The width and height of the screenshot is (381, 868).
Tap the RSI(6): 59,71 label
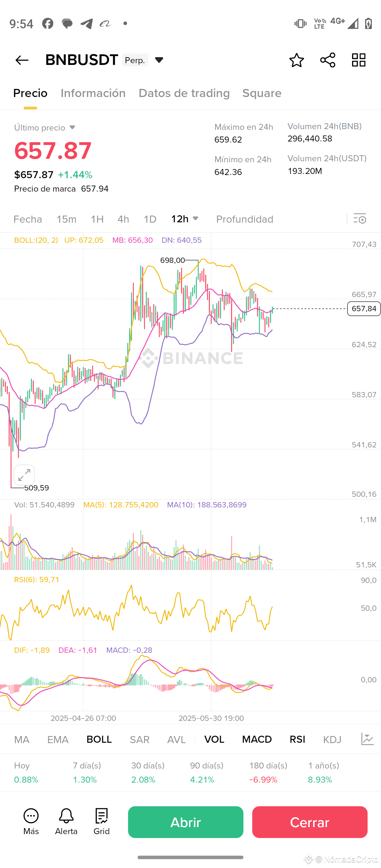[x=37, y=580]
